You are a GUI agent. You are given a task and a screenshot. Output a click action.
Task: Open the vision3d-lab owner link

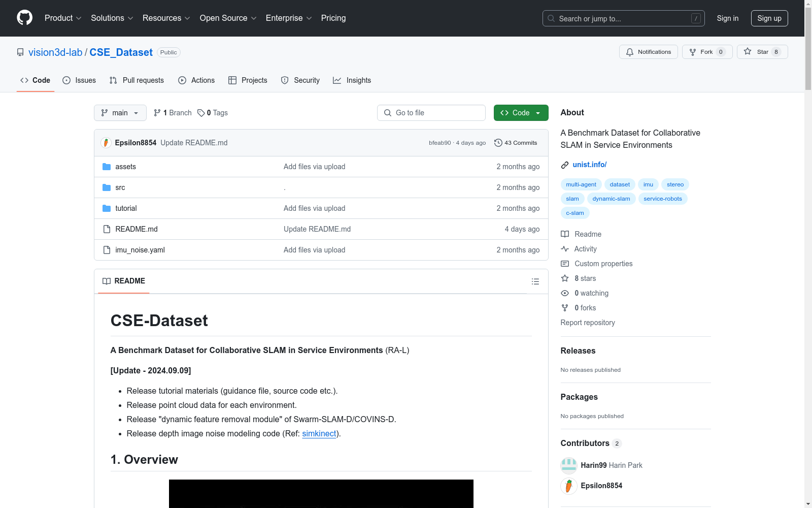click(x=55, y=52)
